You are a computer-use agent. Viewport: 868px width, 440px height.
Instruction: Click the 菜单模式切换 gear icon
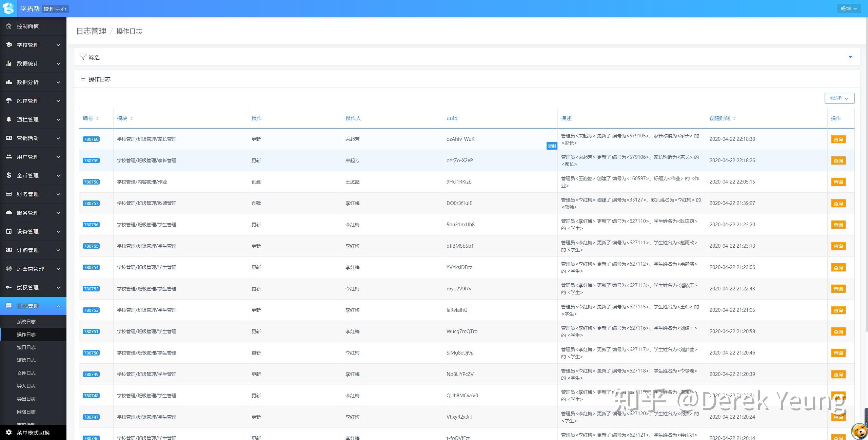[x=9, y=433]
